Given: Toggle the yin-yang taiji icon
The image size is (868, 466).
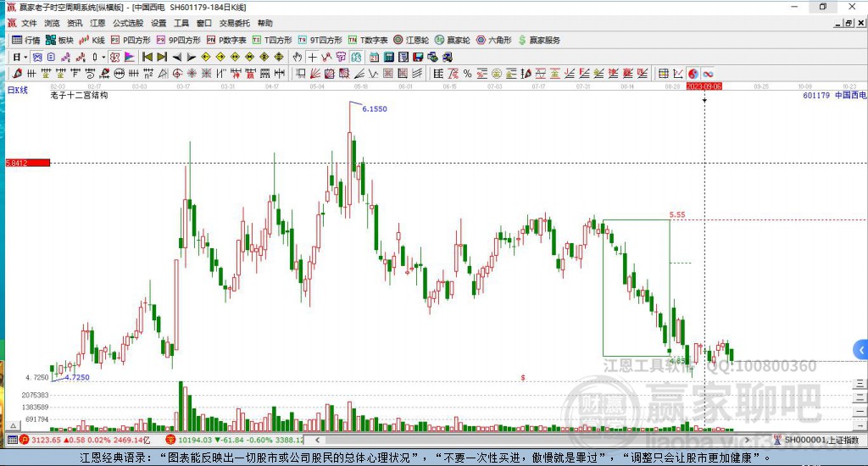Looking at the screenshot, I should pos(693,74).
